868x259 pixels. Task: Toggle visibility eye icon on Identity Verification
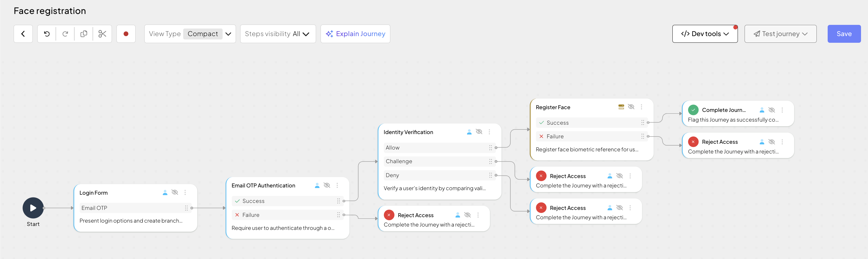479,132
